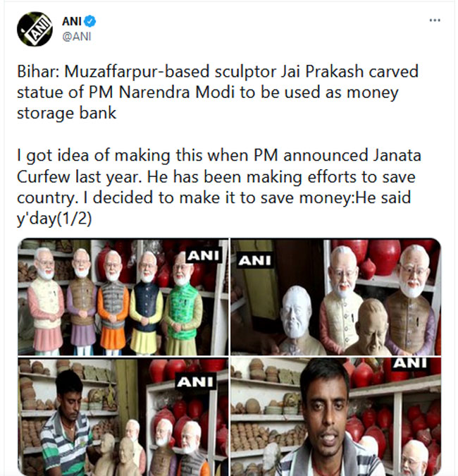Screen dimensions: 458x476
Task: Click the blue verified badge
Action: point(90,21)
